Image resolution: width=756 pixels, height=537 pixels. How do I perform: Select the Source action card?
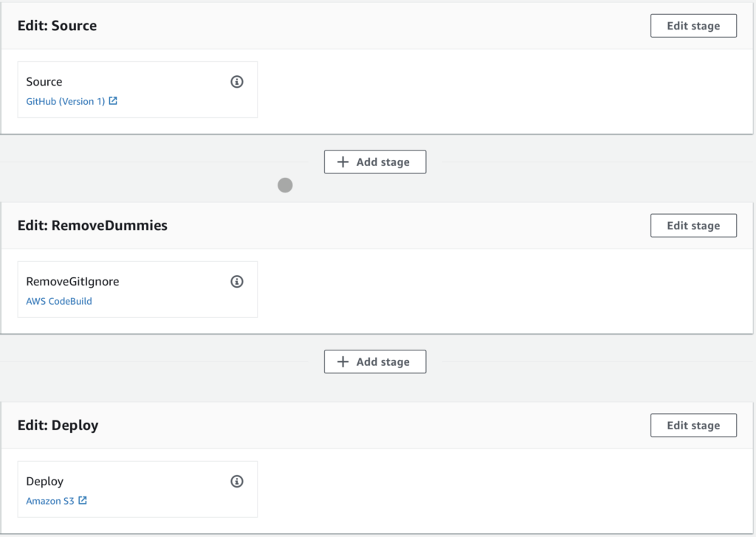point(137,89)
